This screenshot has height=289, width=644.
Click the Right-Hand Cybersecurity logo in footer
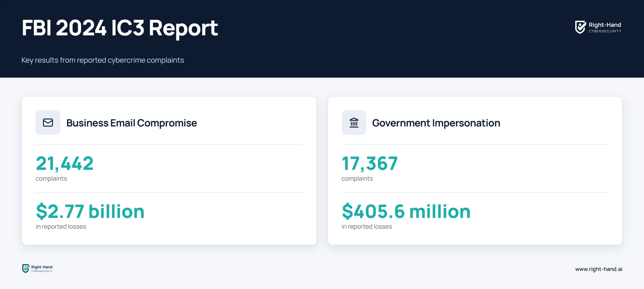click(37, 269)
